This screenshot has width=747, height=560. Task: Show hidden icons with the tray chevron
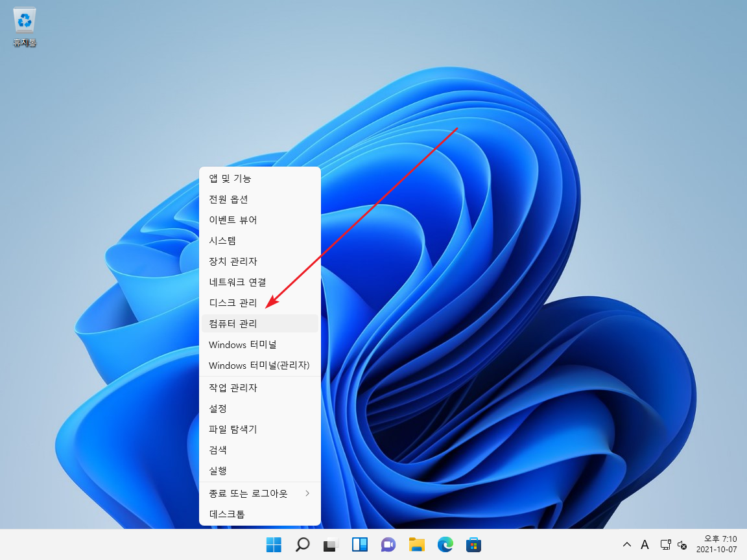click(x=626, y=544)
